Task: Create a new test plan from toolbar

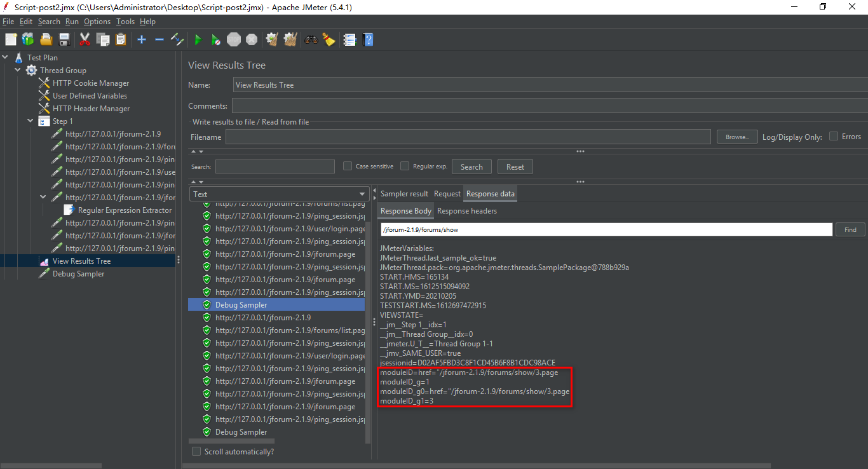Action: tap(11, 39)
